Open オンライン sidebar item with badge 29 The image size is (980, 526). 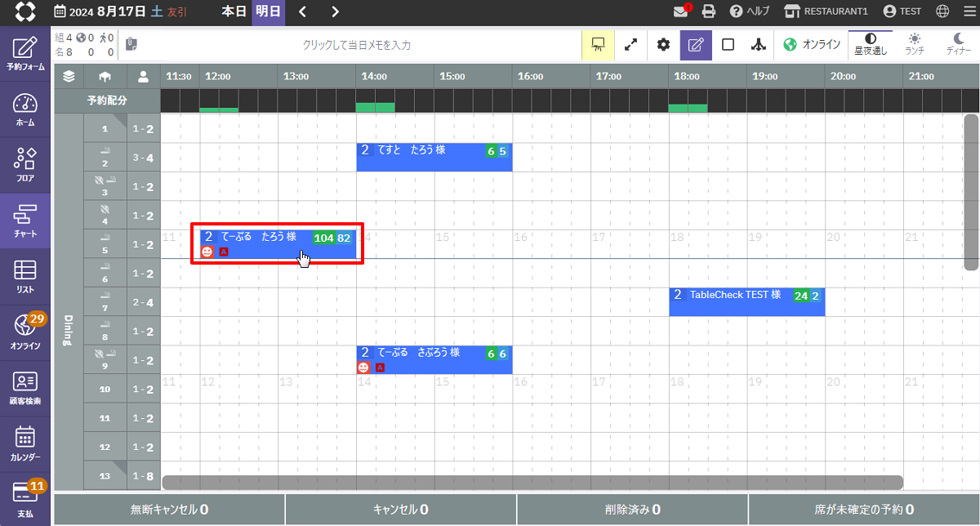[25, 332]
